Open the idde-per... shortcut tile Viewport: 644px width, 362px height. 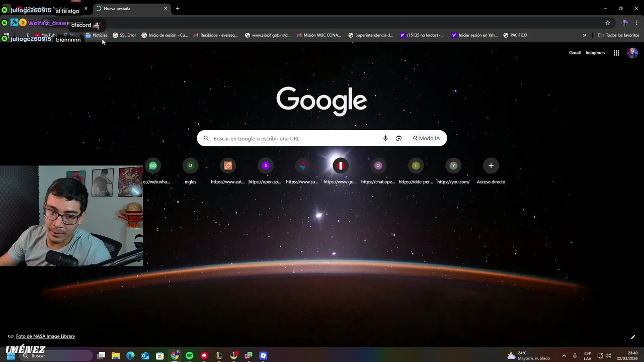[416, 171]
